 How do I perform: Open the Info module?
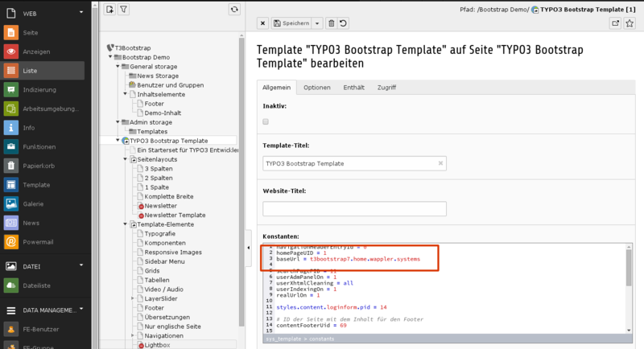click(29, 128)
